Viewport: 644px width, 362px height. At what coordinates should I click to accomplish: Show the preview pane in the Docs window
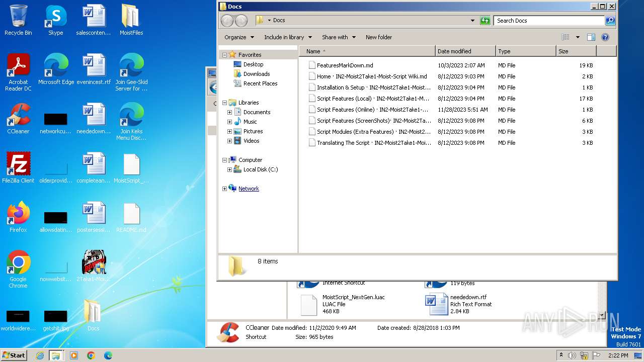point(591,37)
